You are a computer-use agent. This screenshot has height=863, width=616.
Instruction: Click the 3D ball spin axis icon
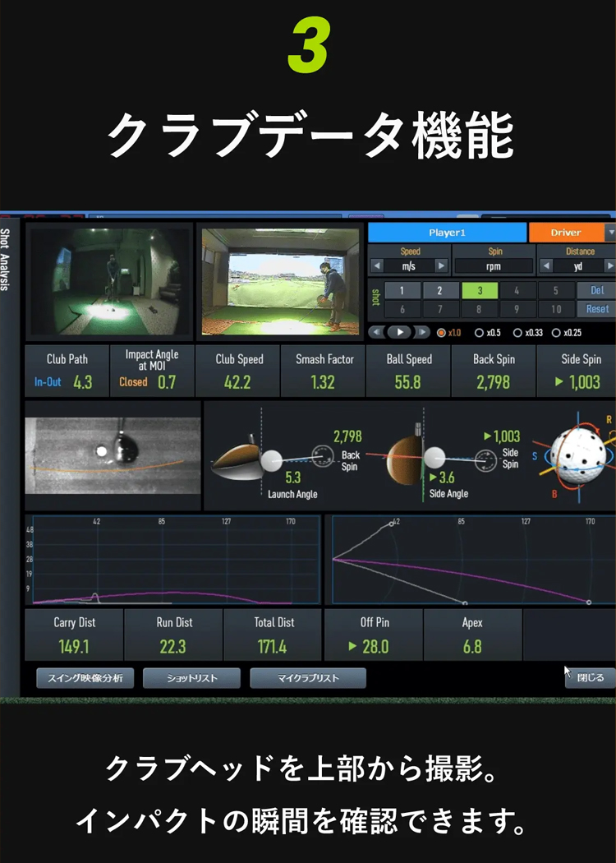pyautogui.click(x=577, y=457)
